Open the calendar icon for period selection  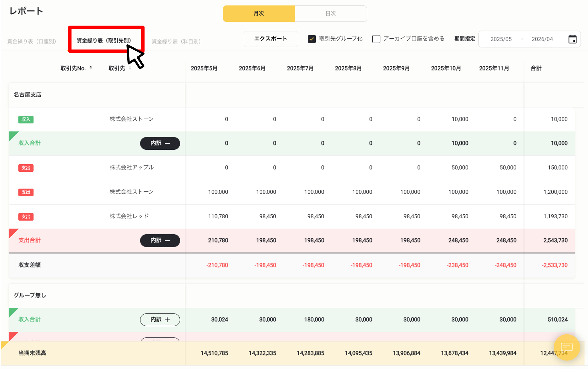572,39
